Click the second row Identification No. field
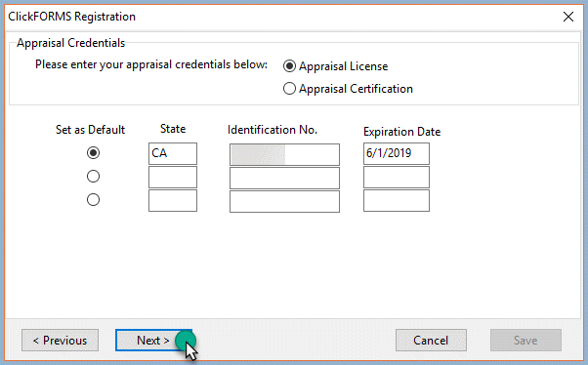The height and width of the screenshot is (365, 588). pyautogui.click(x=284, y=178)
